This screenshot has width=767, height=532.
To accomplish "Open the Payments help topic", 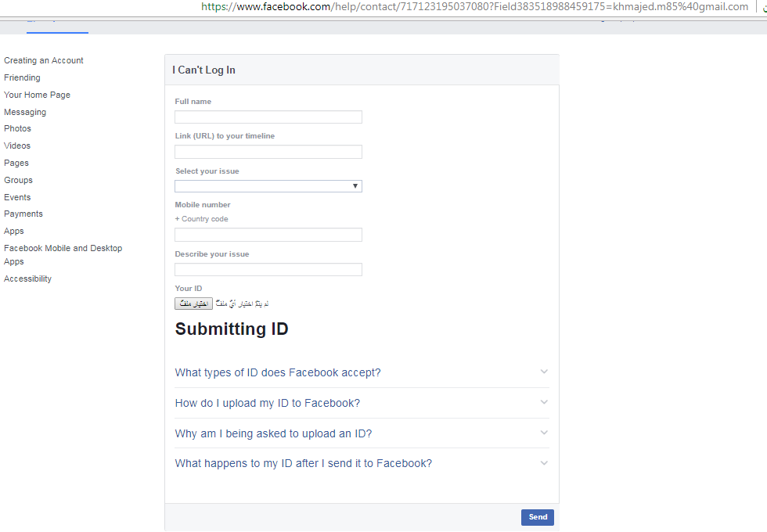I will coord(23,214).
